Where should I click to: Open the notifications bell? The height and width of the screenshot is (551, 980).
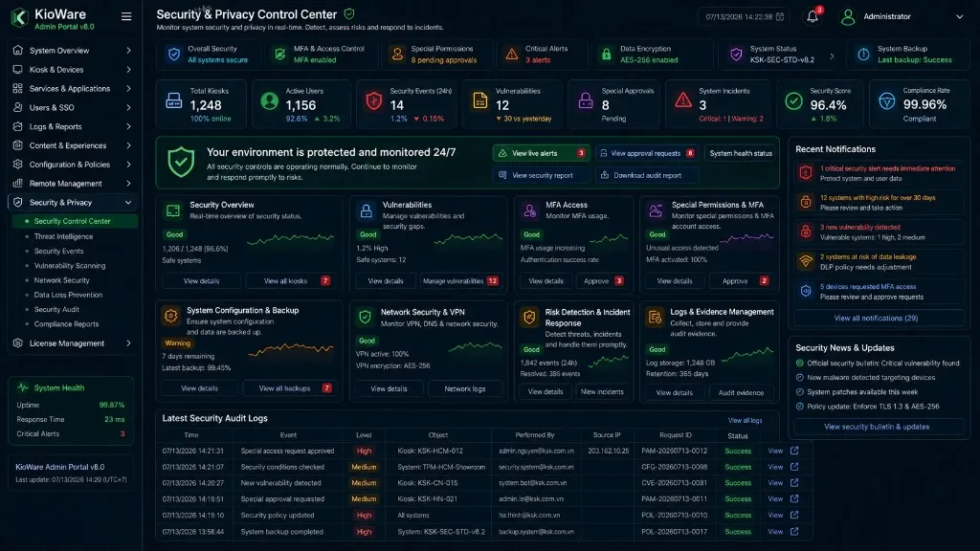point(812,17)
